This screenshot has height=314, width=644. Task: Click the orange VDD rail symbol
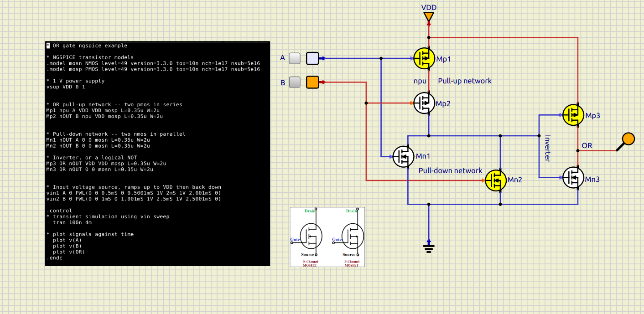point(428,17)
